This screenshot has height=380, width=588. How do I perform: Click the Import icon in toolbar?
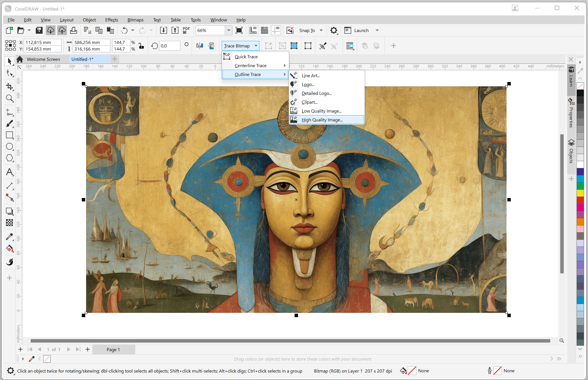(163, 30)
